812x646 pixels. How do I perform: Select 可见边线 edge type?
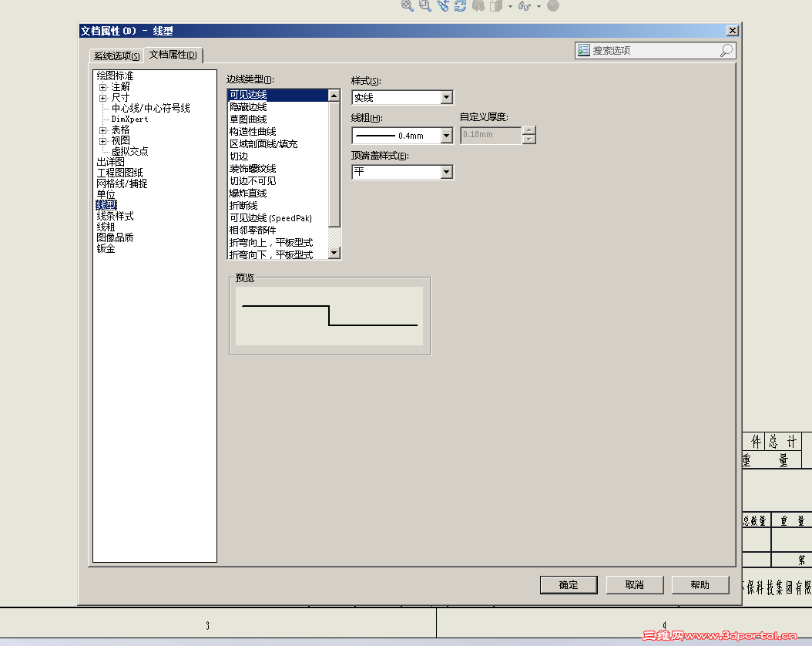[278, 95]
